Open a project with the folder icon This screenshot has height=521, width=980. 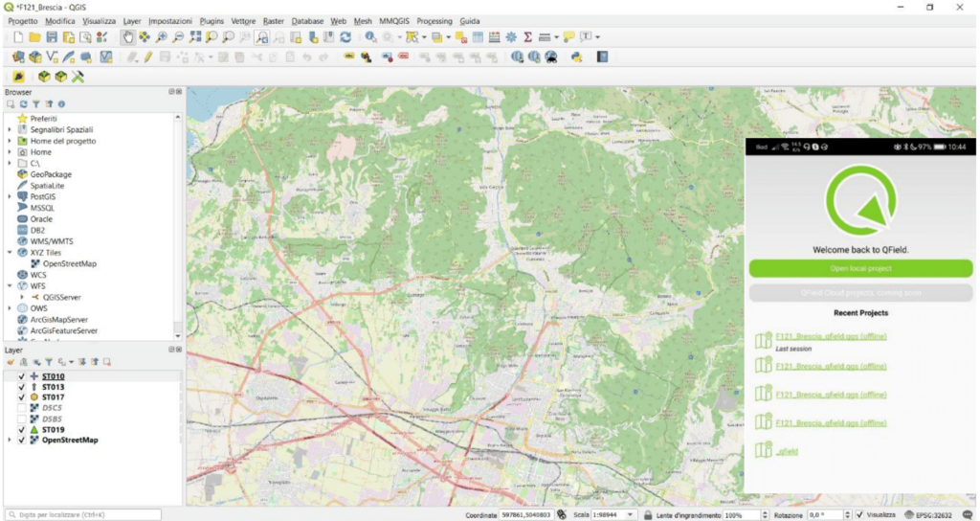pyautogui.click(x=35, y=37)
